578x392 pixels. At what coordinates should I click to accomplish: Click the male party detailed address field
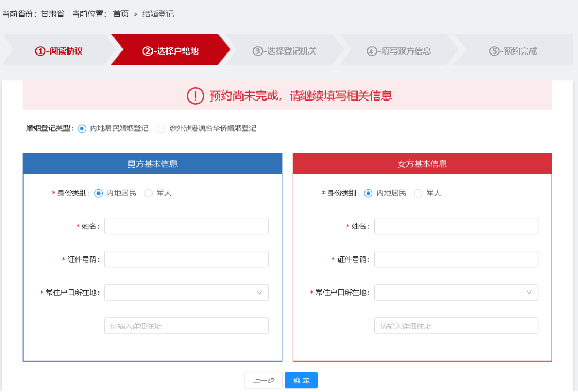click(x=186, y=326)
